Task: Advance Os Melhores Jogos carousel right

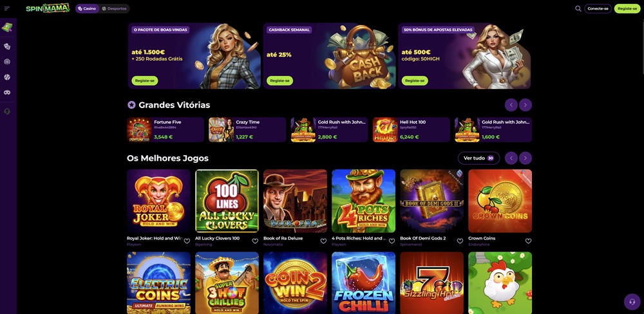Action: 526,158
